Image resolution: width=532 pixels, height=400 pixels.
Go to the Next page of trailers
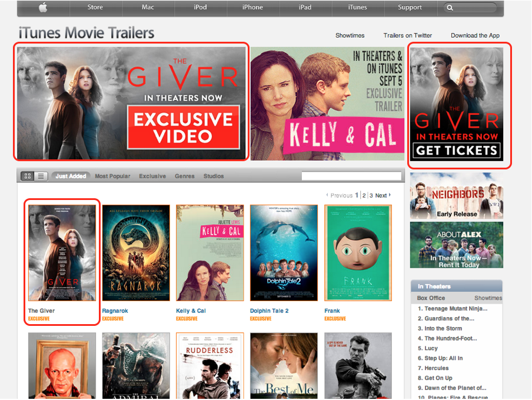383,195
